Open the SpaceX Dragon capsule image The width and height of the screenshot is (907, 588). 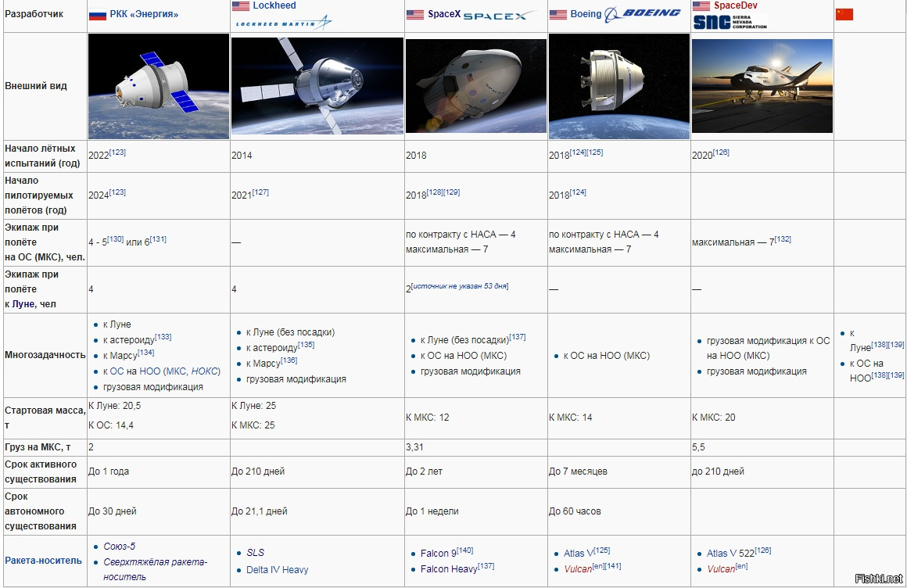click(476, 86)
